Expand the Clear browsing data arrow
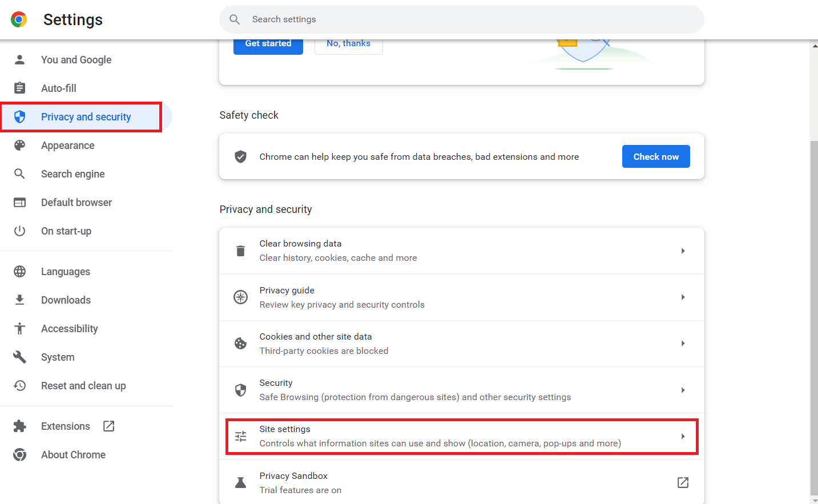The height and width of the screenshot is (504, 818). [683, 251]
